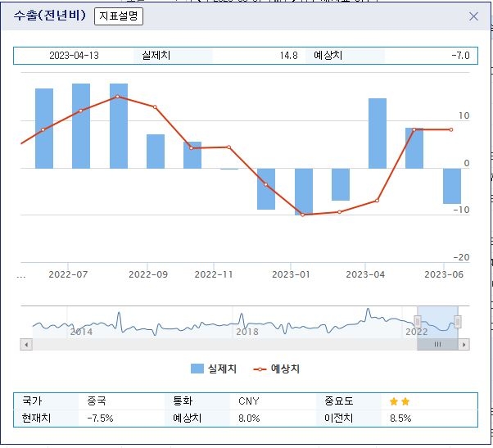
Task: Click the forecast line point at 2023-01 low
Action: [x=303, y=215]
